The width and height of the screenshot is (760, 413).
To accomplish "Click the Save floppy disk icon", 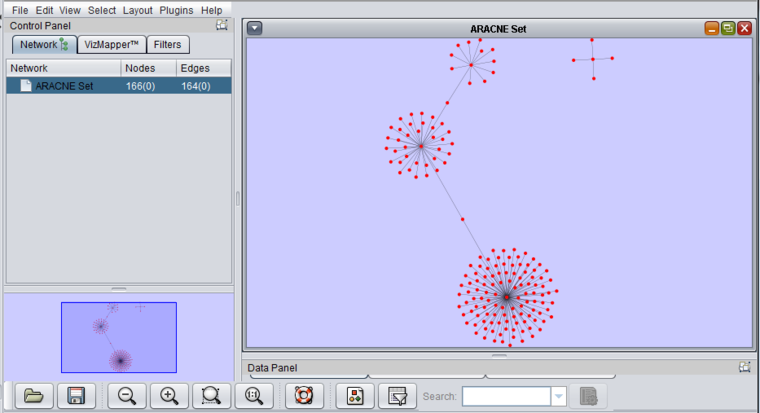I will click(76, 396).
